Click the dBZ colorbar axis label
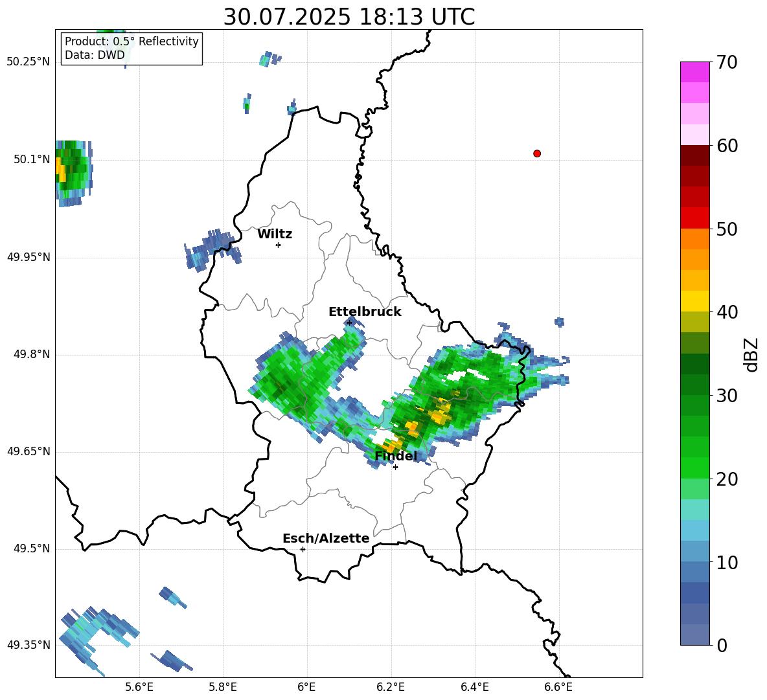The image size is (767, 700). [751, 354]
